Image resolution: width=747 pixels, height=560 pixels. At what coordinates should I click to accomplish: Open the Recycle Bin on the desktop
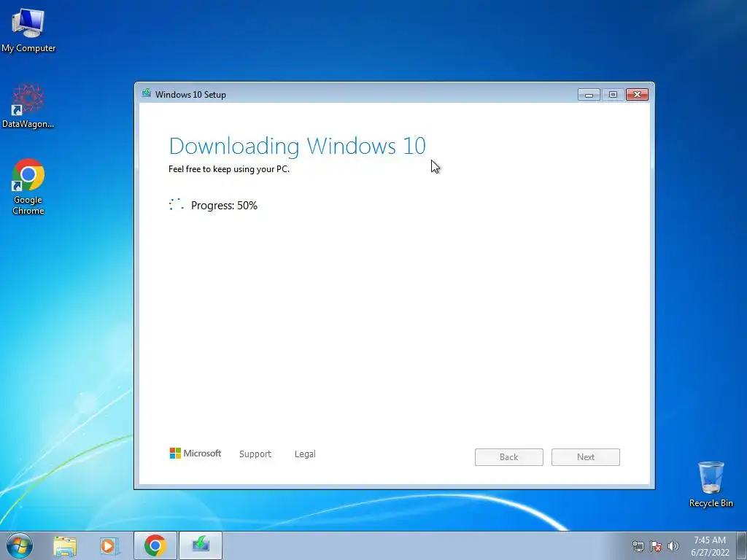711,484
